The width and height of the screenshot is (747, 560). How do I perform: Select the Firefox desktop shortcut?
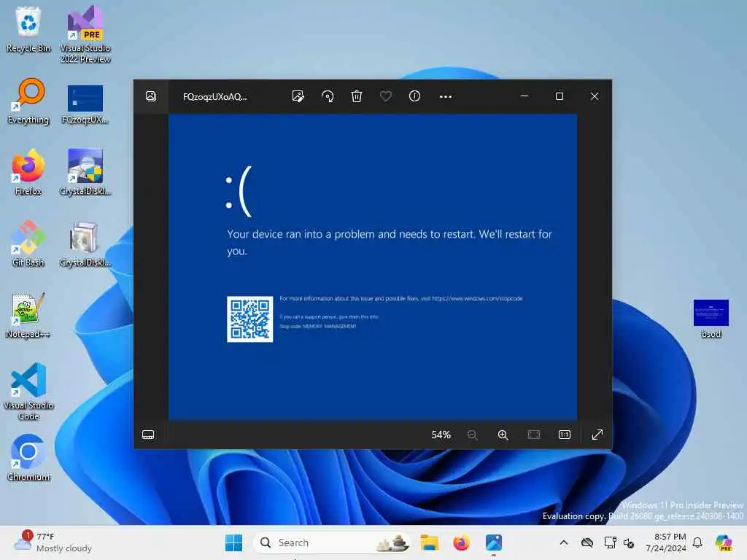pyautogui.click(x=28, y=172)
